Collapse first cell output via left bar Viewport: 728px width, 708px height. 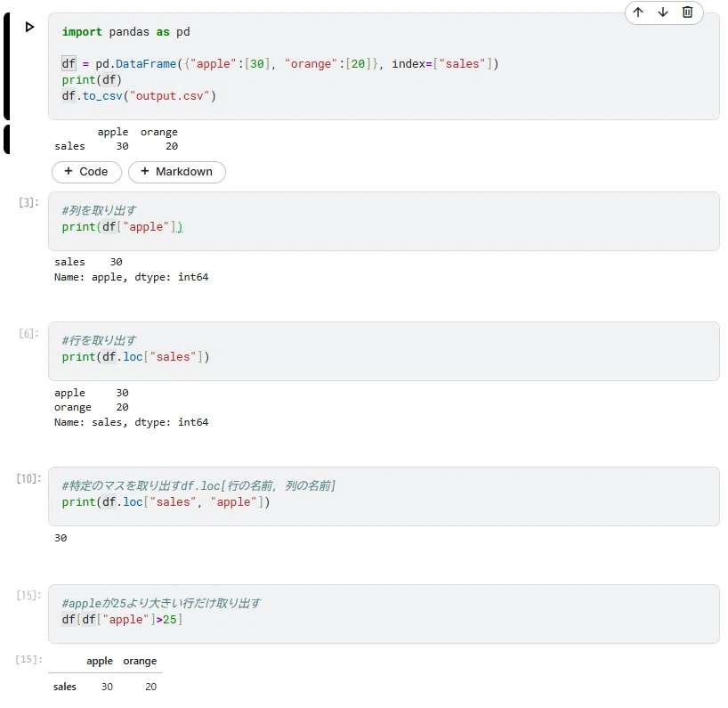6,139
